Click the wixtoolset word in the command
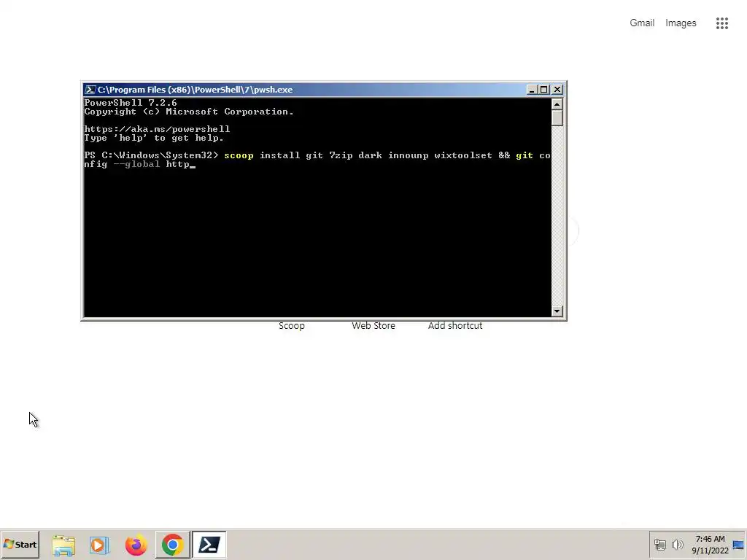Image resolution: width=747 pixels, height=560 pixels. 463,155
